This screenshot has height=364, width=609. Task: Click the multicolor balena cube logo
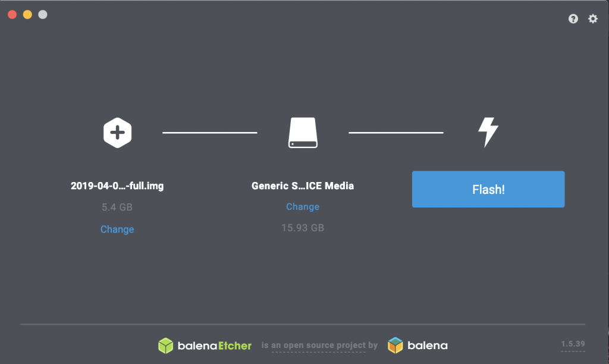pos(395,346)
